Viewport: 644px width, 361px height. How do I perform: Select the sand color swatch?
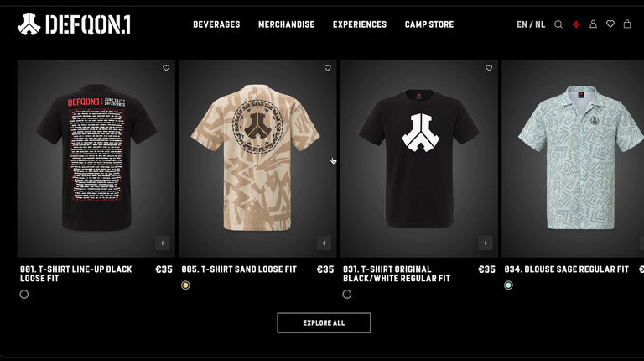point(185,285)
